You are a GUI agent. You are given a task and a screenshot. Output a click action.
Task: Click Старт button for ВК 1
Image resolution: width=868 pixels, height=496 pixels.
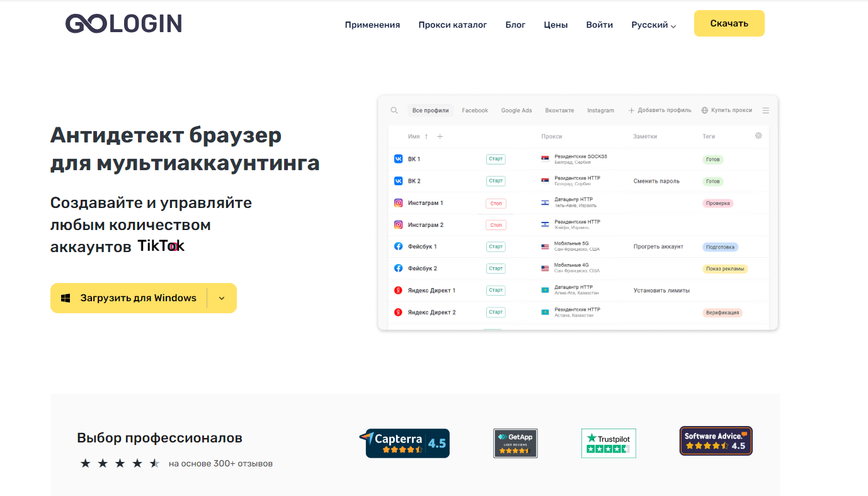(496, 159)
